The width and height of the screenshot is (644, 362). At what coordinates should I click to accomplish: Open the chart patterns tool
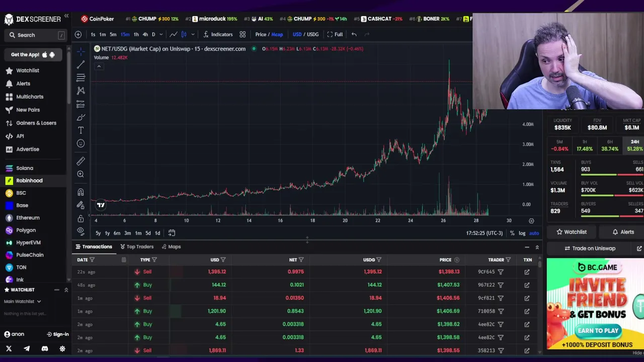click(80, 90)
